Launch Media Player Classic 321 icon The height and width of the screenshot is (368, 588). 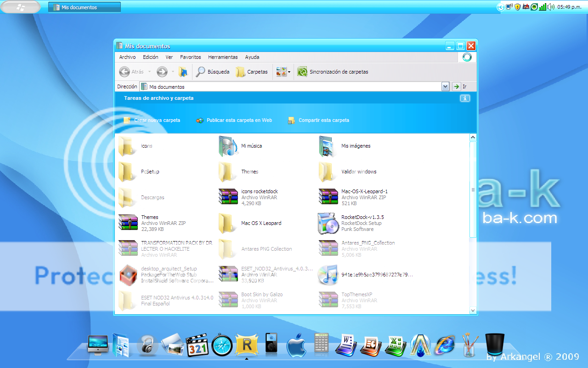197,345
